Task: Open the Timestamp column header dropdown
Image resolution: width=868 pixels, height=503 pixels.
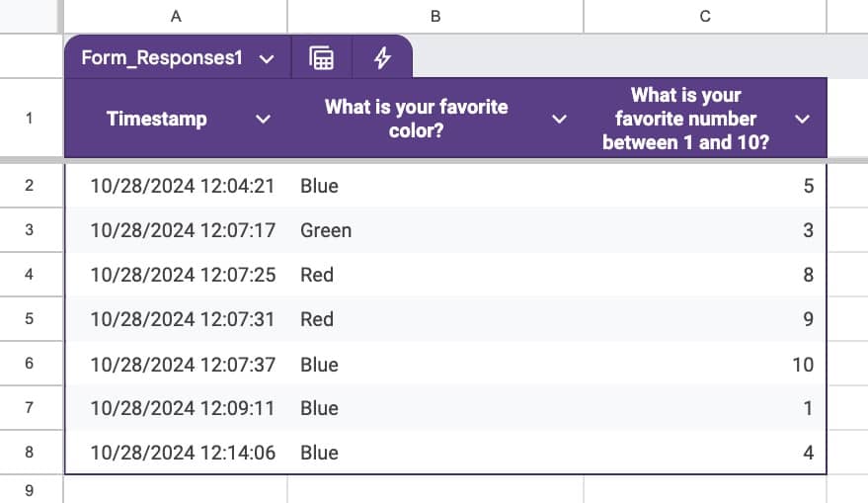Action: (x=263, y=119)
